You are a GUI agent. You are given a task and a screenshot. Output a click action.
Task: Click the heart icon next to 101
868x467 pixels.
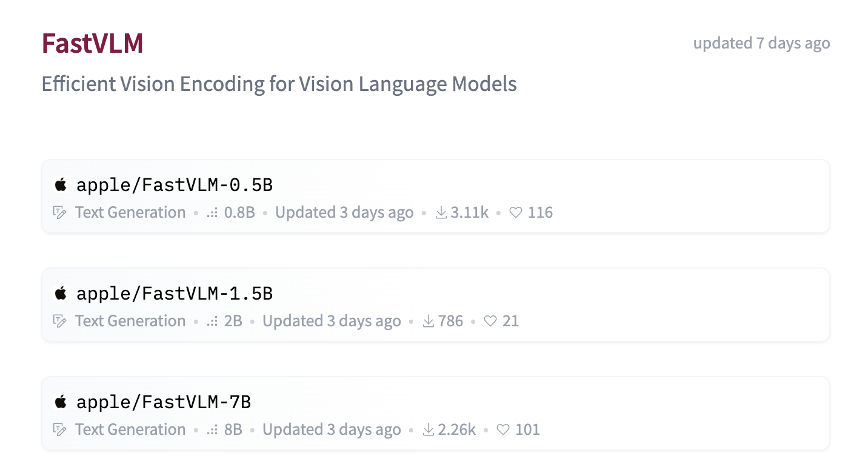pyautogui.click(x=503, y=430)
